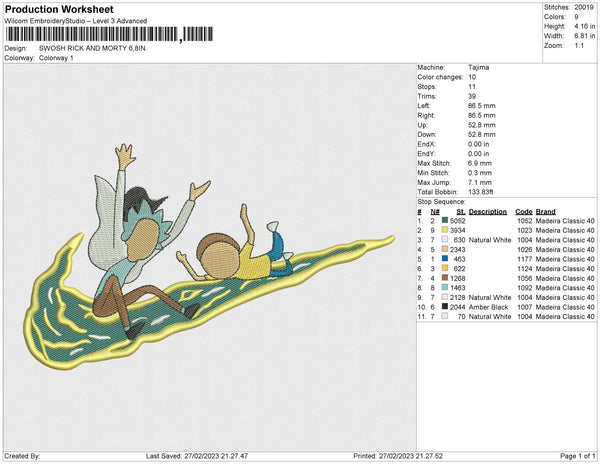Click the embroidery design preview image
600x464 pixels.
[209, 257]
